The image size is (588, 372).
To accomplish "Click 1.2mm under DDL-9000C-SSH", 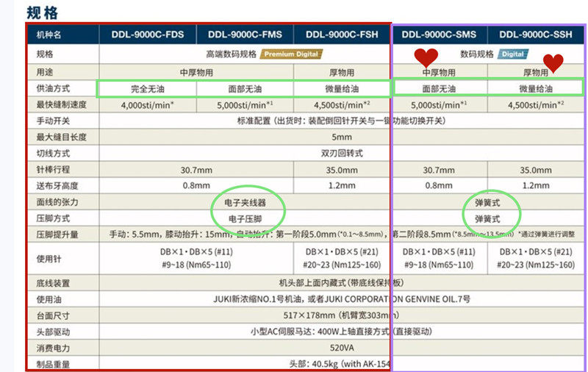I will click(x=536, y=185).
